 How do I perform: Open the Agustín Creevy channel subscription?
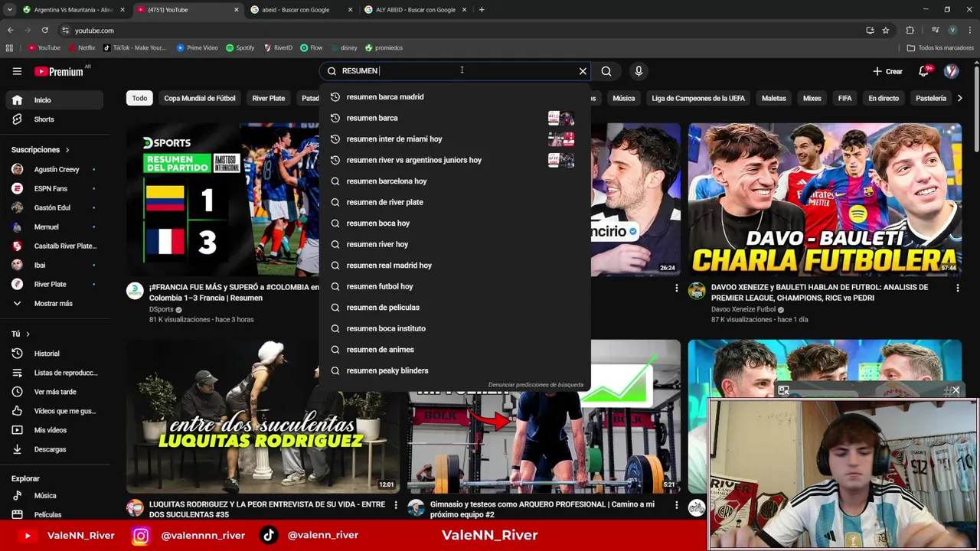[54, 170]
